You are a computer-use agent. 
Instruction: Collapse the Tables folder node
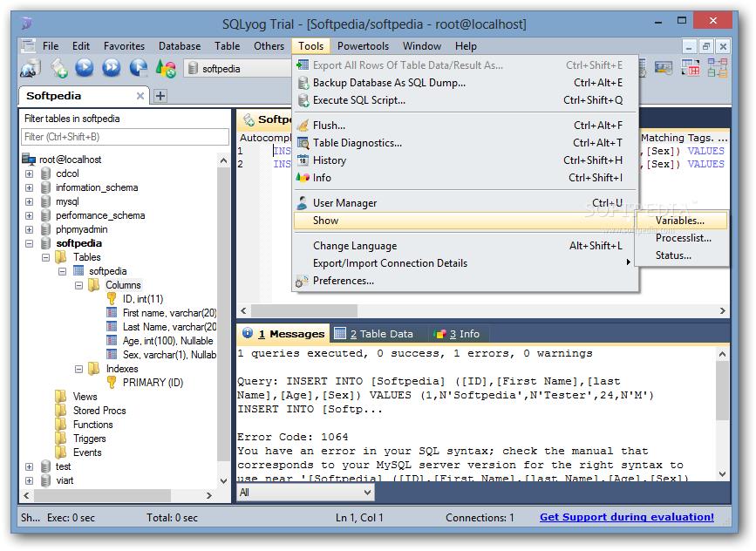coord(46,257)
